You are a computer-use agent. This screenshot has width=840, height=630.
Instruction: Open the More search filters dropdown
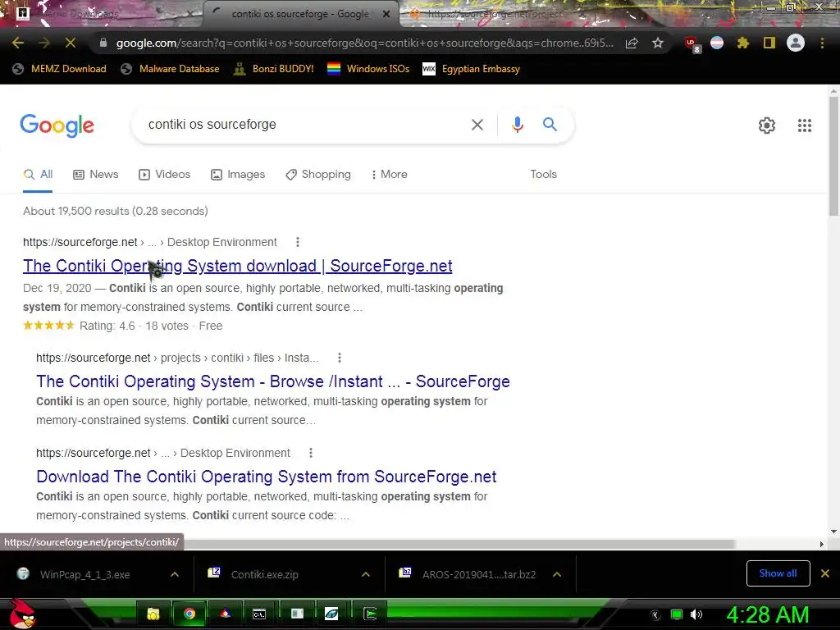click(x=389, y=175)
